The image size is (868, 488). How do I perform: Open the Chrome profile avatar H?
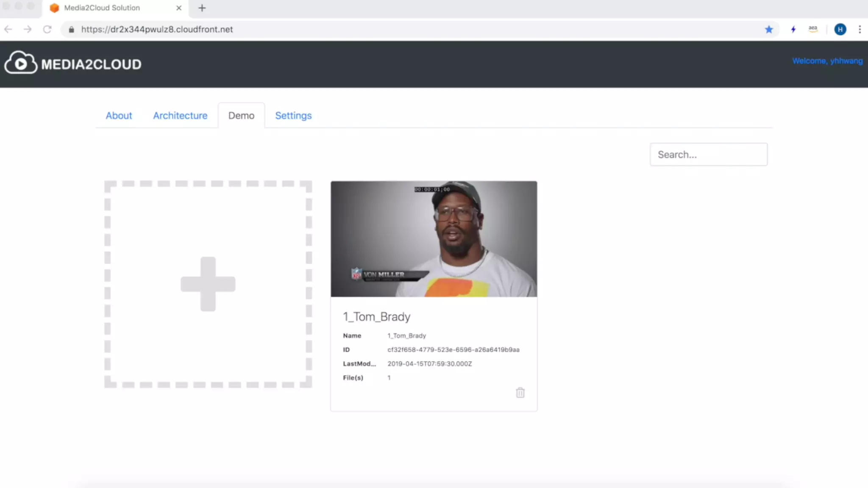pyautogui.click(x=840, y=29)
